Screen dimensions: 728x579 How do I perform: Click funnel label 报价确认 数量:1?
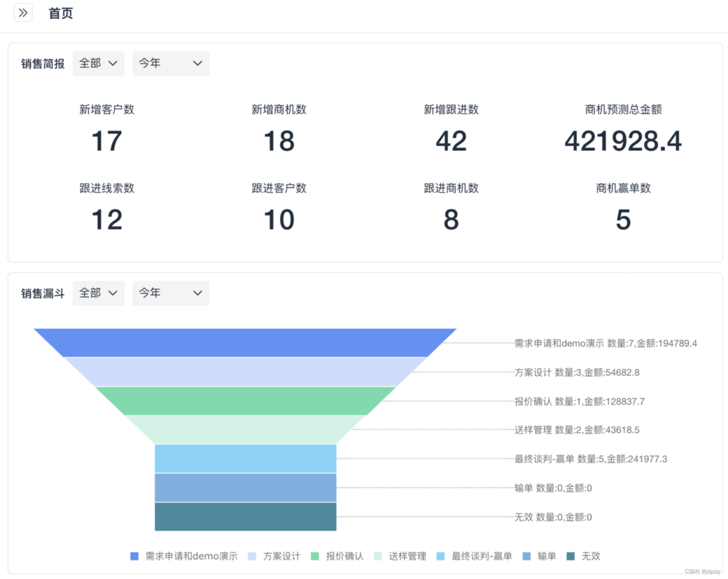click(x=580, y=401)
